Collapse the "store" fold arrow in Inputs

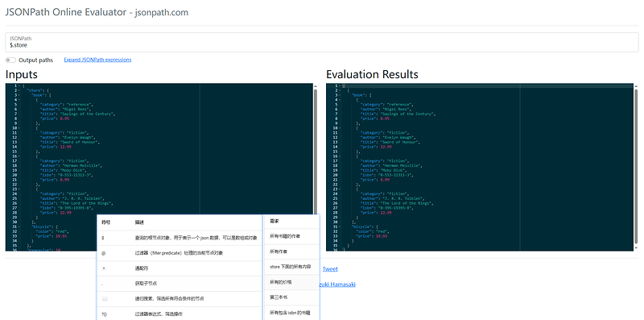click(x=19, y=90)
